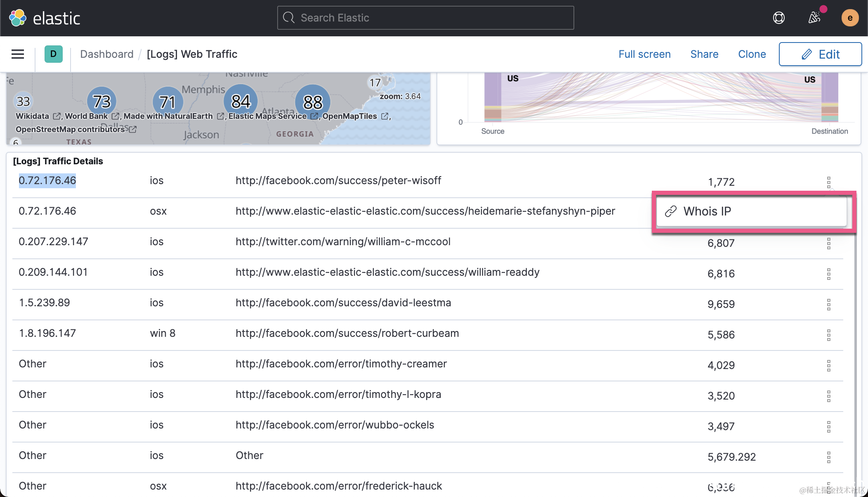Open the newsfeed celebration icon

(x=814, y=18)
